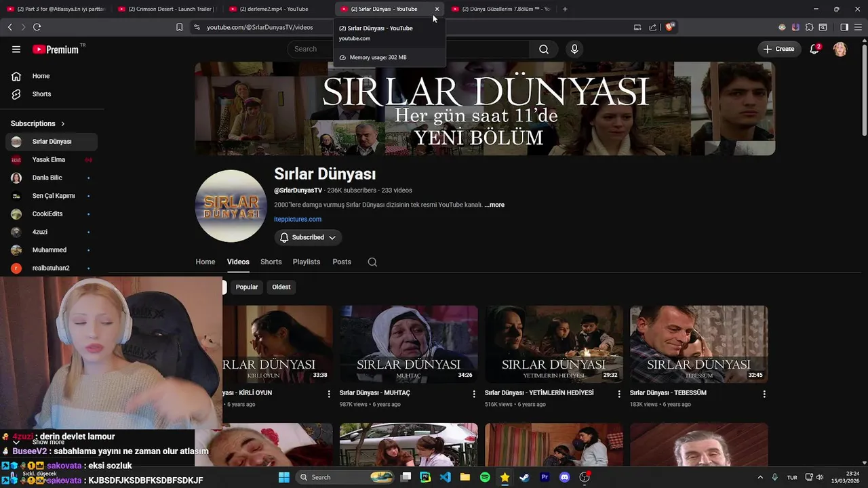Open more options for TEBESSÜM video
868x488 pixels.
pyautogui.click(x=764, y=394)
